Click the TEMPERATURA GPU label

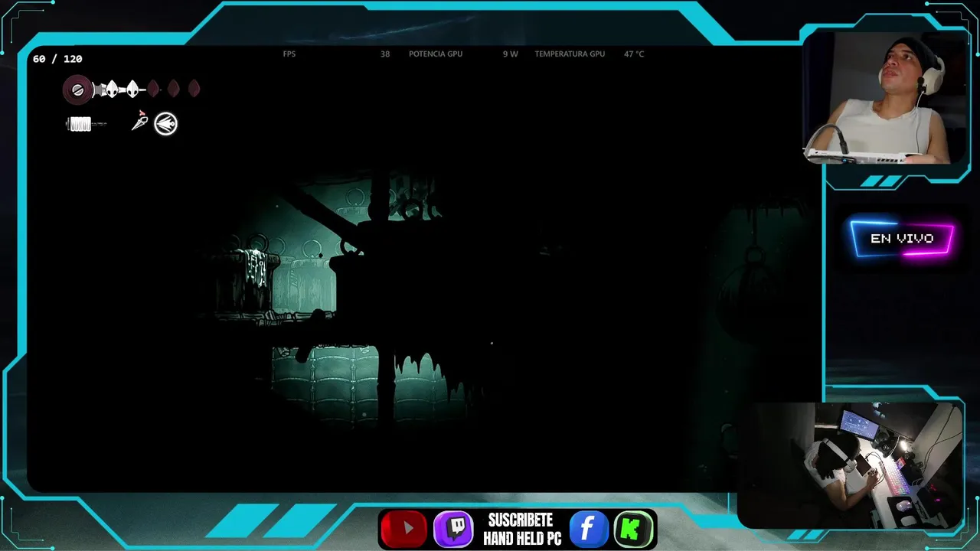coord(570,54)
